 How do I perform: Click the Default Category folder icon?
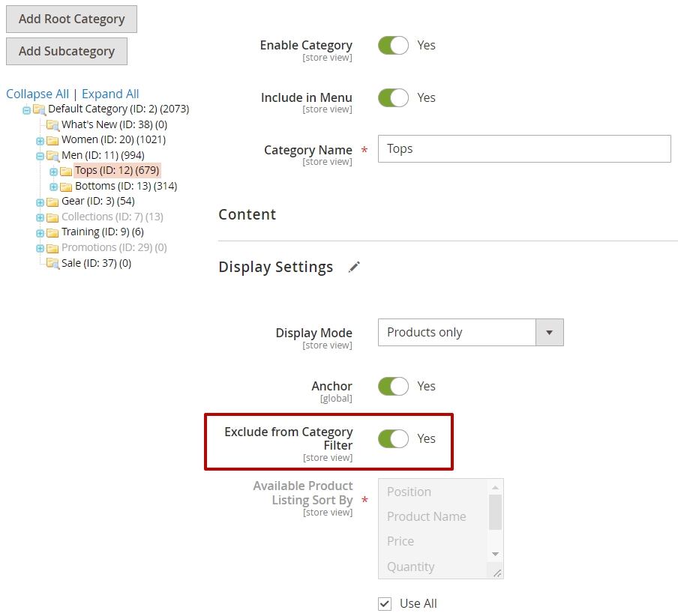(x=39, y=109)
